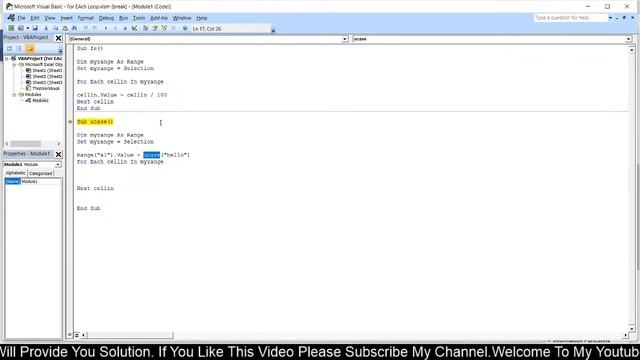
Task: Open the toolbar options arrow after Ln 17
Action: coord(273,29)
